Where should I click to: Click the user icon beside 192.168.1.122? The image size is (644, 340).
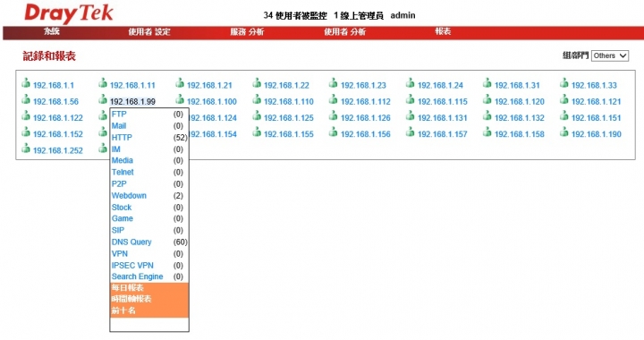26,115
